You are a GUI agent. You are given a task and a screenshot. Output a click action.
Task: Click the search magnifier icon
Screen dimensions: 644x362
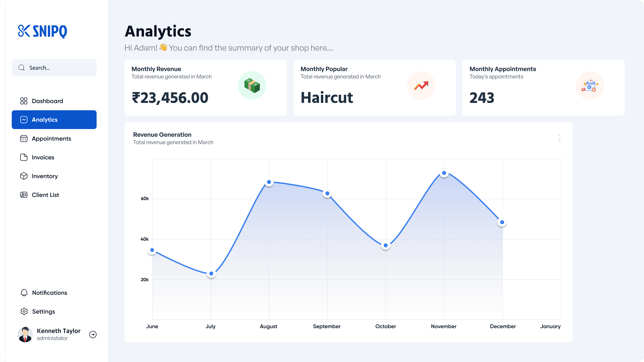point(21,68)
